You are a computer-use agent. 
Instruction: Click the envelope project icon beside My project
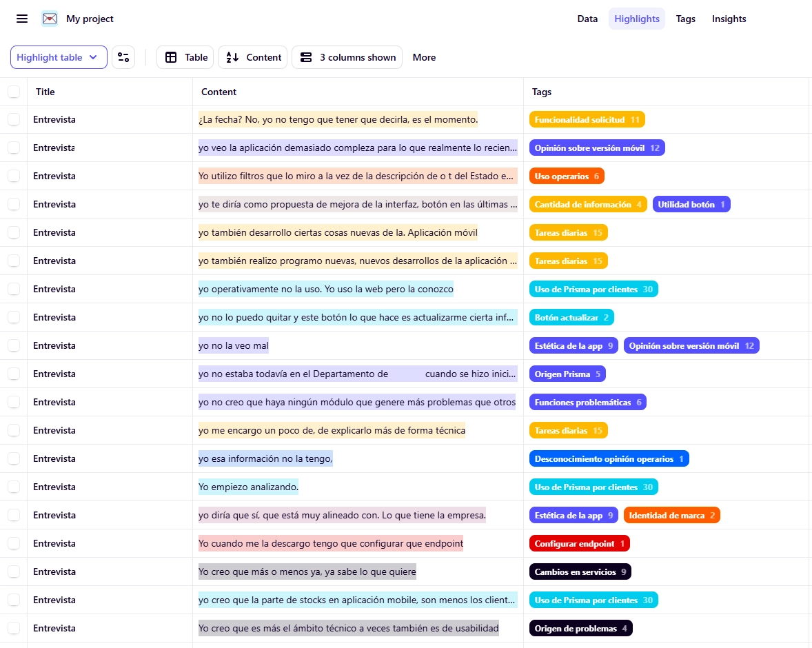(48, 19)
